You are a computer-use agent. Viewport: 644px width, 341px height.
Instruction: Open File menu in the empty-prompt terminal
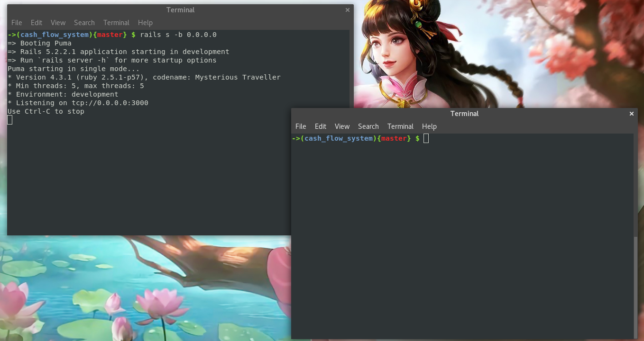301,126
